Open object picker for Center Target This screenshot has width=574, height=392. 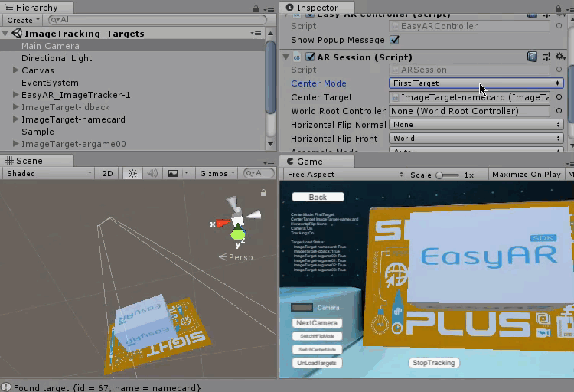click(x=559, y=97)
